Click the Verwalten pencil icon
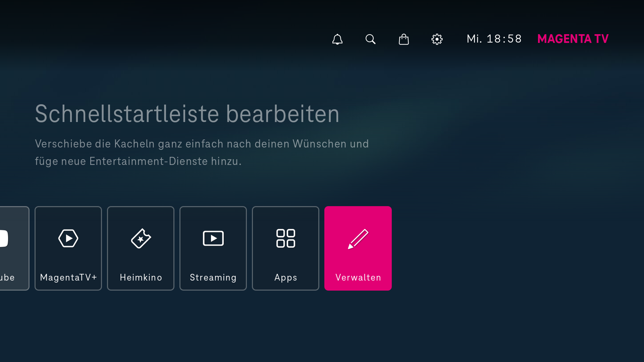The height and width of the screenshot is (362, 644). [x=358, y=239]
